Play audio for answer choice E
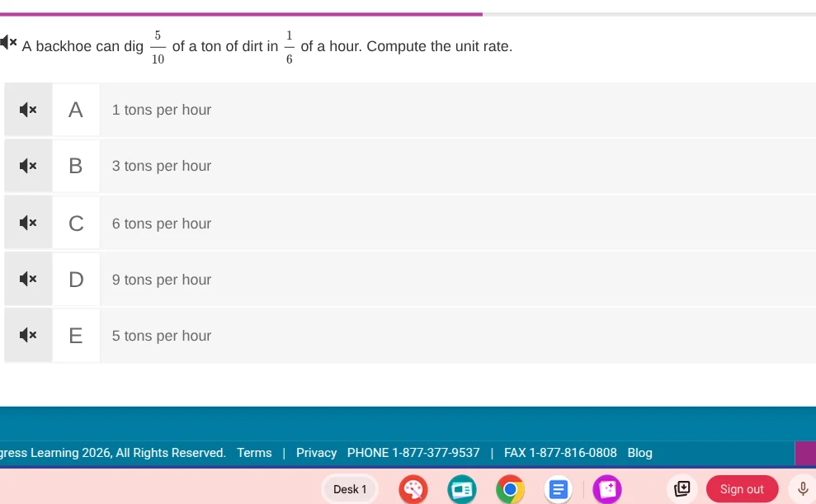Viewport: 816px width, 504px height. coord(28,336)
